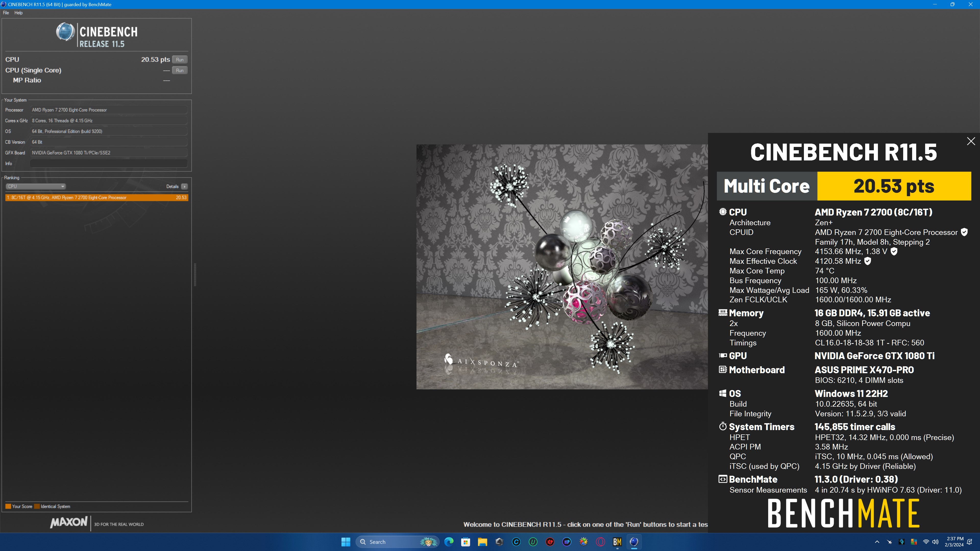Open the File menu
The width and height of the screenshot is (980, 551).
pyautogui.click(x=6, y=12)
